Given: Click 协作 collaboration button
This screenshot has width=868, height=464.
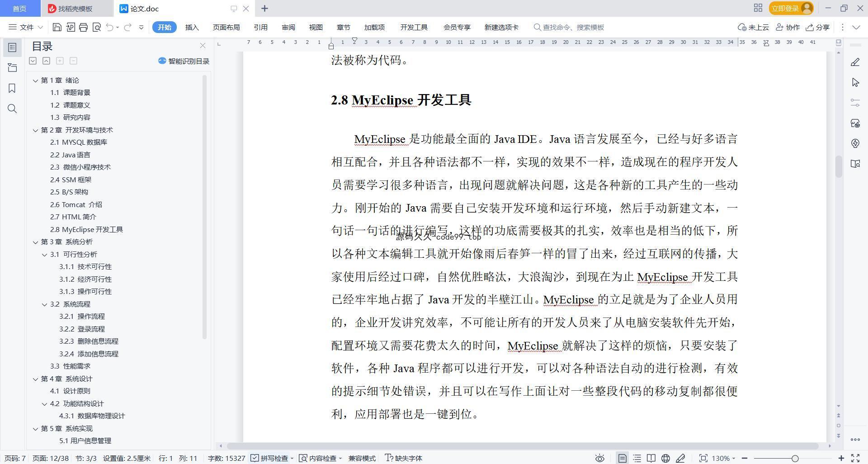Looking at the screenshot, I should coord(788,27).
